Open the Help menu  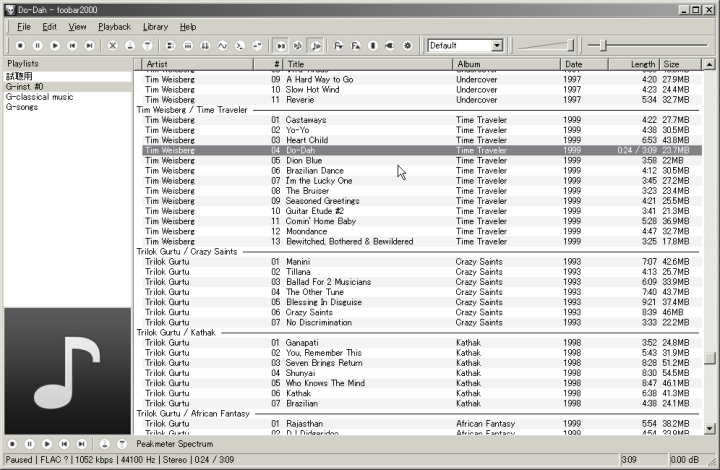[188, 27]
